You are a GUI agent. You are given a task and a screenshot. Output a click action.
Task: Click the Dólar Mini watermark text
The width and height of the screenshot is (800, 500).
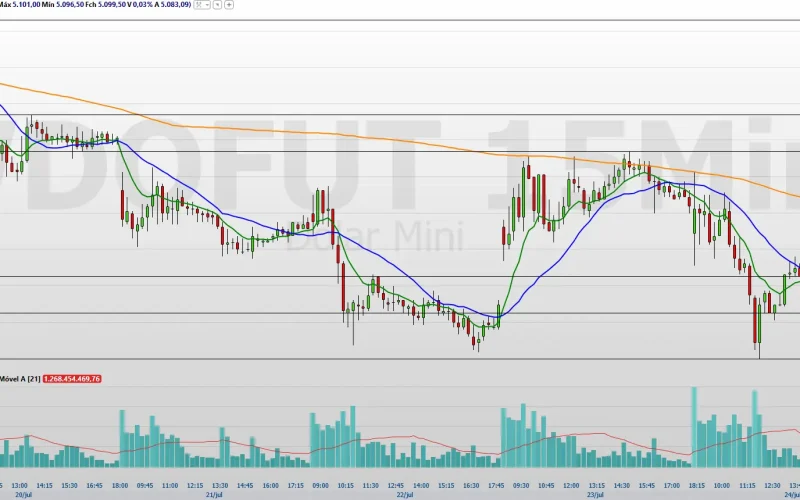[374, 236]
